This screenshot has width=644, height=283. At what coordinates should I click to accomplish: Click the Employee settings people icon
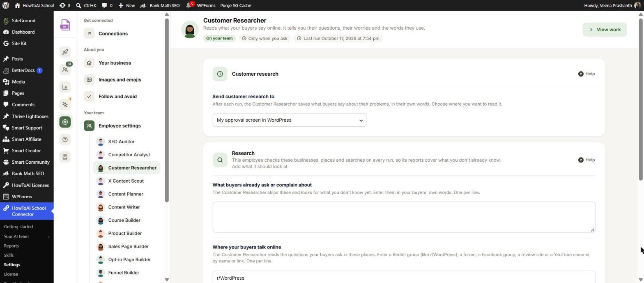[89, 125]
